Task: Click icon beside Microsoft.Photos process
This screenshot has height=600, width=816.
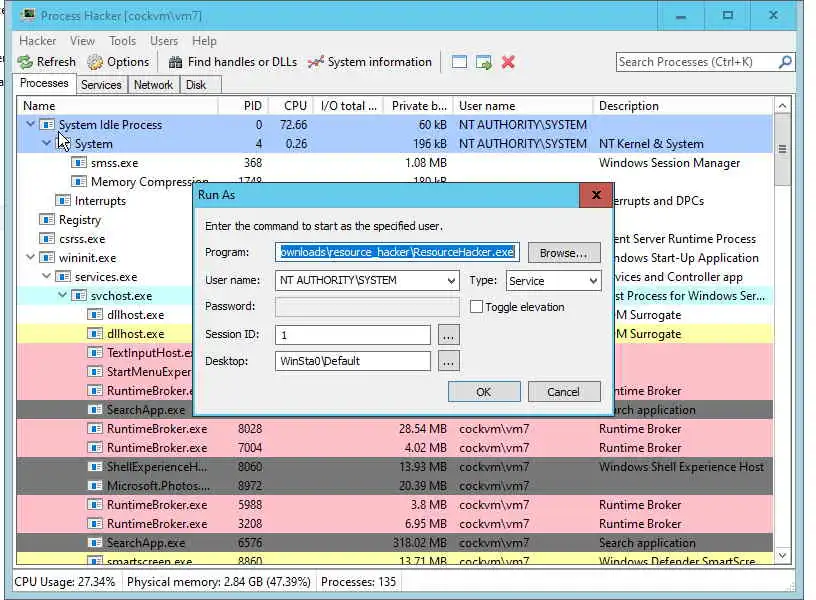Action: click(95, 486)
